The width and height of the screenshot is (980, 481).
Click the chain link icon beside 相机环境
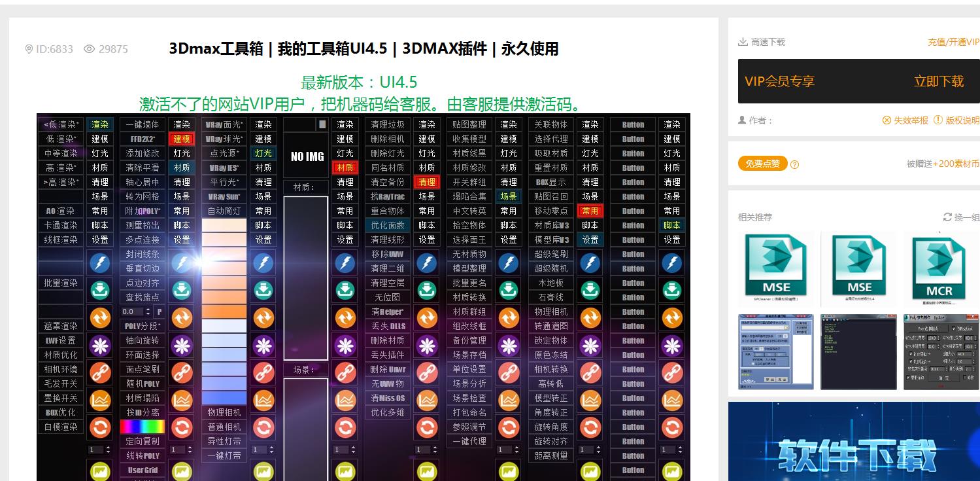point(100,372)
